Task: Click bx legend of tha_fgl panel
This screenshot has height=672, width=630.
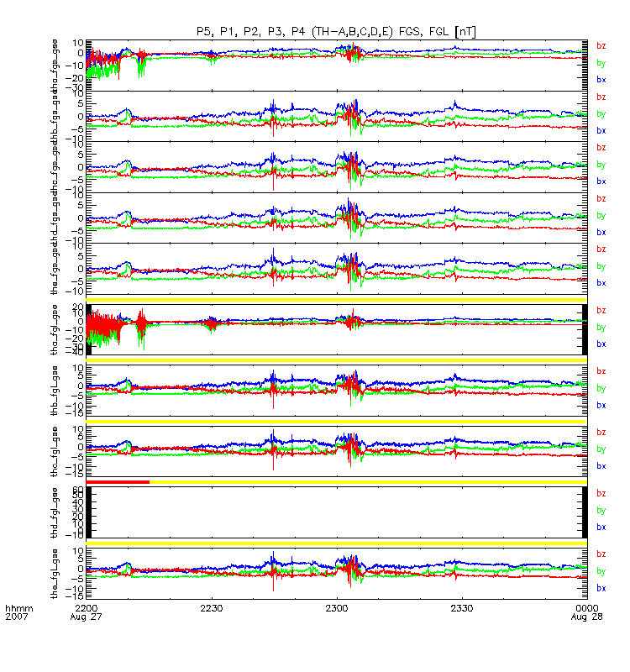Action: pyautogui.click(x=601, y=344)
